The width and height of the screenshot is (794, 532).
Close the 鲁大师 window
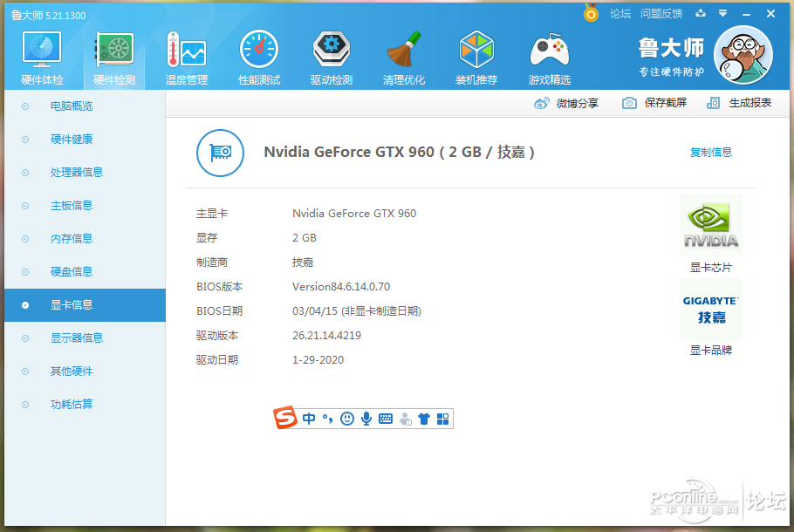coord(770,14)
